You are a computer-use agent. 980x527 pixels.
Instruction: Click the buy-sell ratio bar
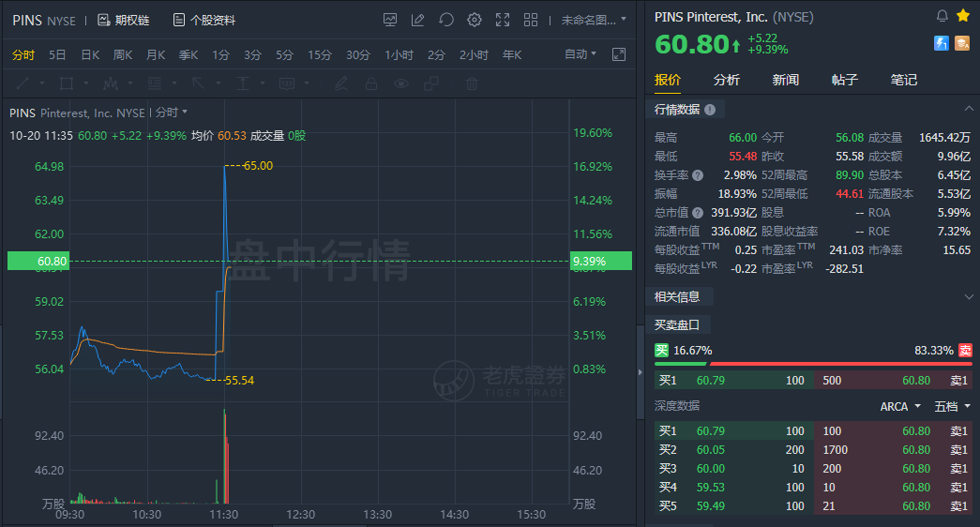[x=813, y=363]
